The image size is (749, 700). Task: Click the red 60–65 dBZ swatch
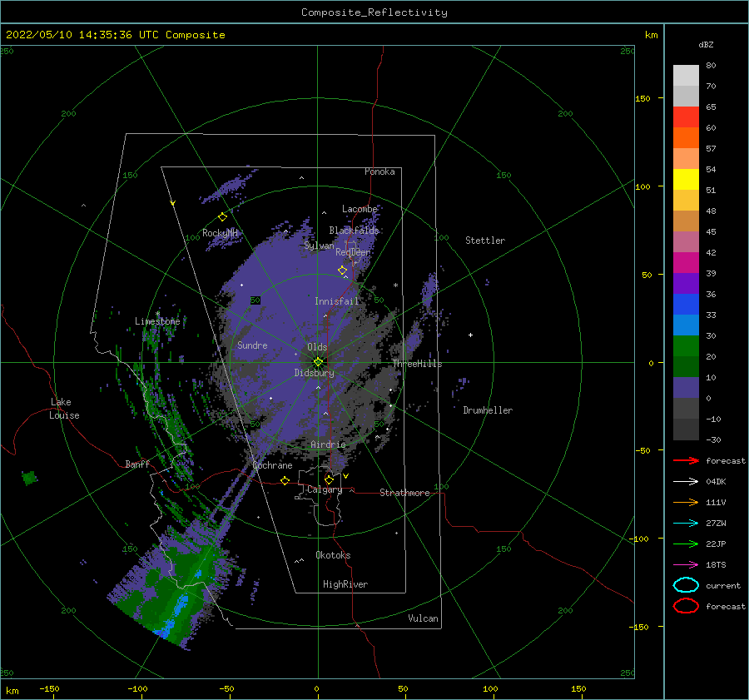(x=686, y=117)
